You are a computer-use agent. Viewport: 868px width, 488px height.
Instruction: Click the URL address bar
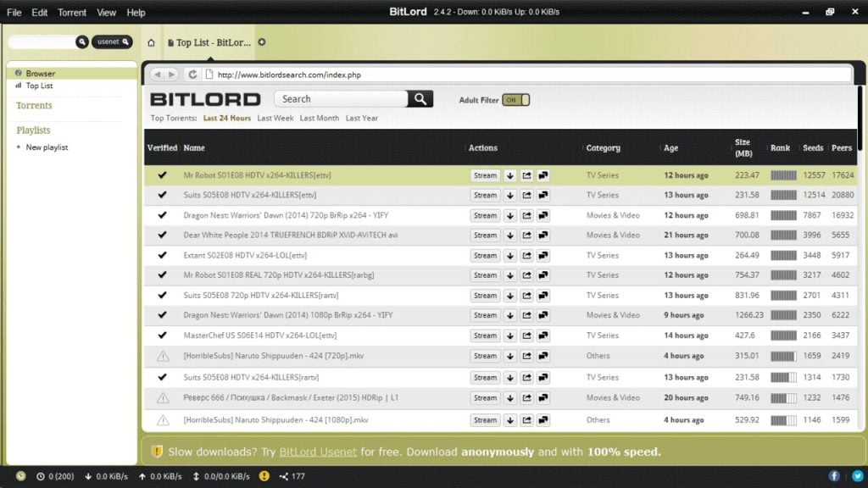pyautogui.click(x=528, y=75)
